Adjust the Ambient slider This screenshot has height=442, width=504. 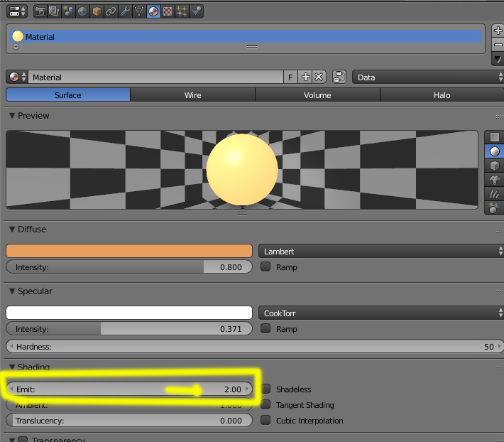pyautogui.click(x=129, y=404)
